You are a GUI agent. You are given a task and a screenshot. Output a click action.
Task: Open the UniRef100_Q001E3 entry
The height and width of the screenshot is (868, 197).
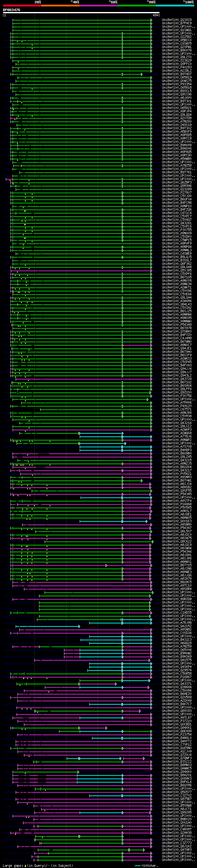177,521
